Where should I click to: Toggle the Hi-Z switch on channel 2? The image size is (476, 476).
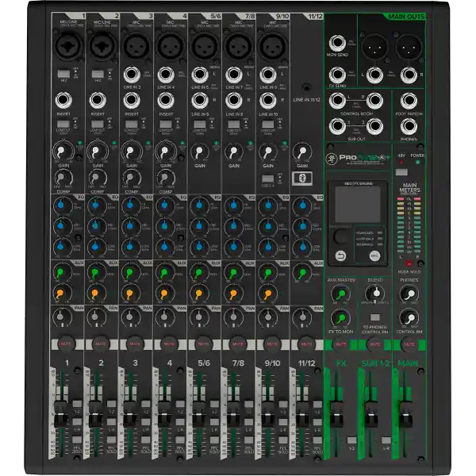coord(98,74)
